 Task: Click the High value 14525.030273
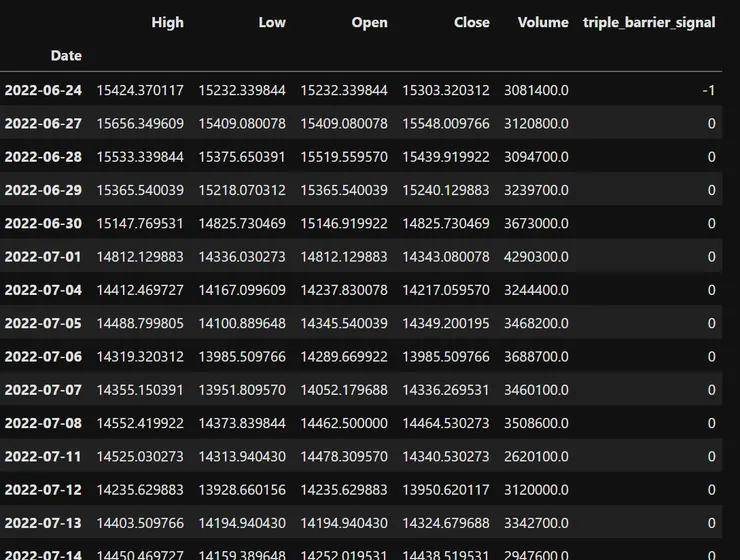[x=140, y=457]
